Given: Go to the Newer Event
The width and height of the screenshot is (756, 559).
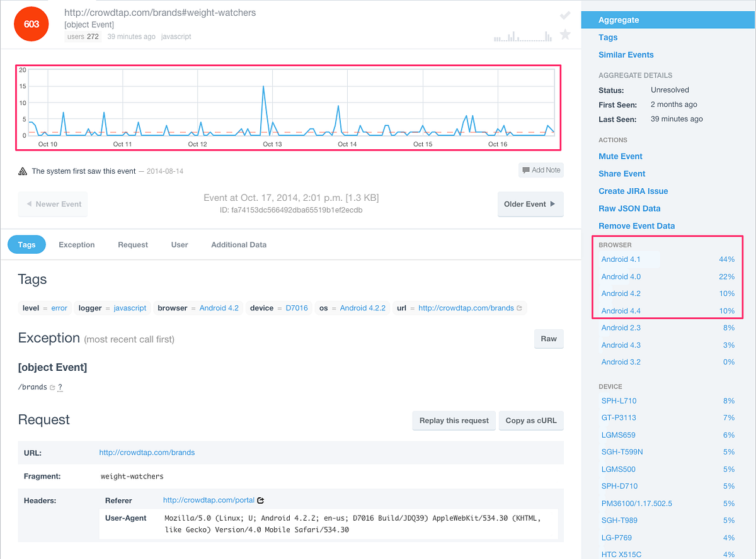Looking at the screenshot, I should tap(53, 204).
